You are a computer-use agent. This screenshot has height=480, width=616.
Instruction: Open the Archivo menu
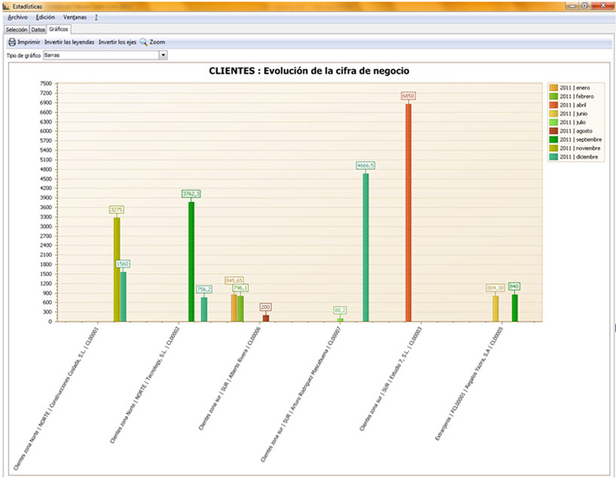pyautogui.click(x=17, y=17)
